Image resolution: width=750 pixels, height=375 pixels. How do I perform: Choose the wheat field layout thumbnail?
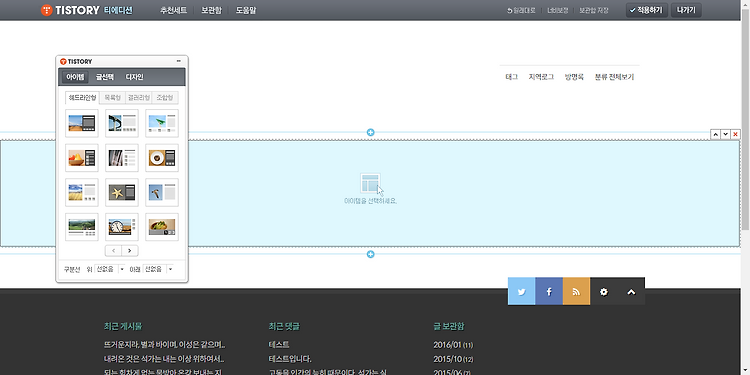[82, 192]
